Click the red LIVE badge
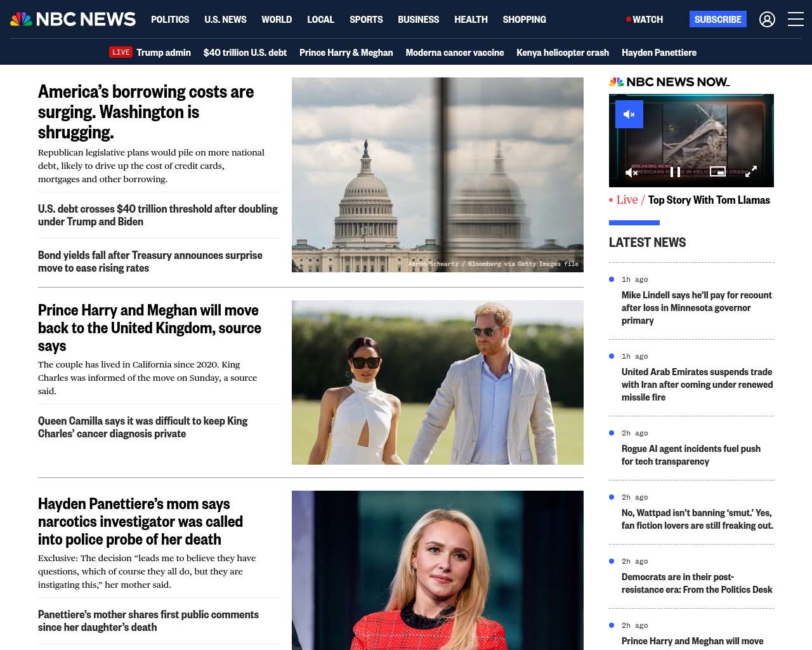Screen dimensions: 812x650 point(121,53)
